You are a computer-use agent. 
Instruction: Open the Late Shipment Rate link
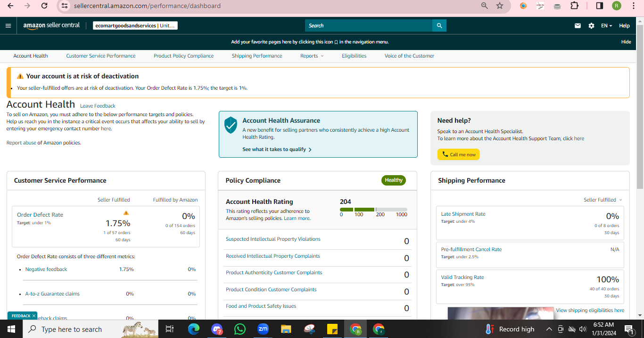pos(463,214)
